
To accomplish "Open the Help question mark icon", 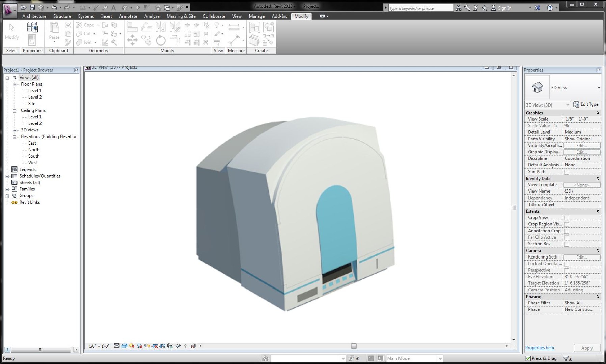I will [x=550, y=8].
